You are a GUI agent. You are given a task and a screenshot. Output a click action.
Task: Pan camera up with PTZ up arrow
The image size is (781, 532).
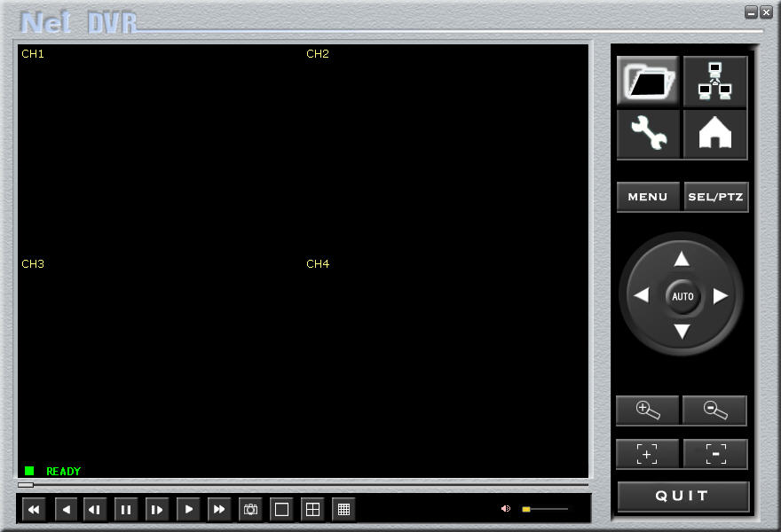pos(682,259)
